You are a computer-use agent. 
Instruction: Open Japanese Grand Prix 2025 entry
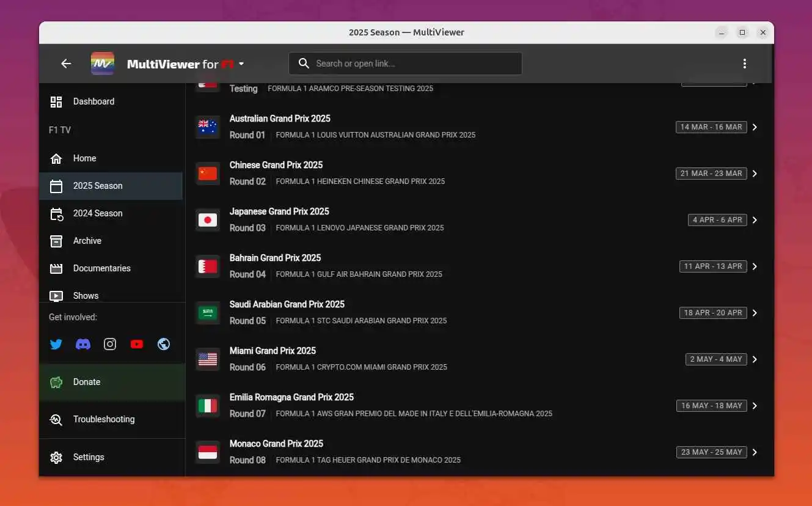coord(479,220)
